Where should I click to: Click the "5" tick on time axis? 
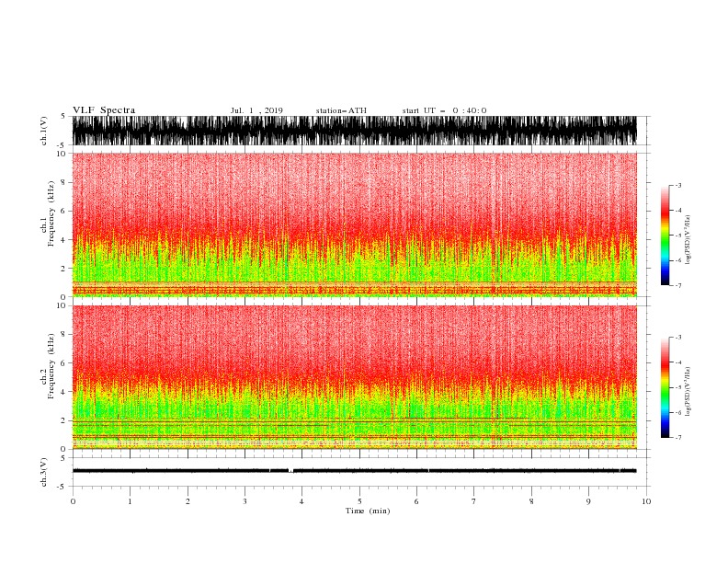click(359, 501)
